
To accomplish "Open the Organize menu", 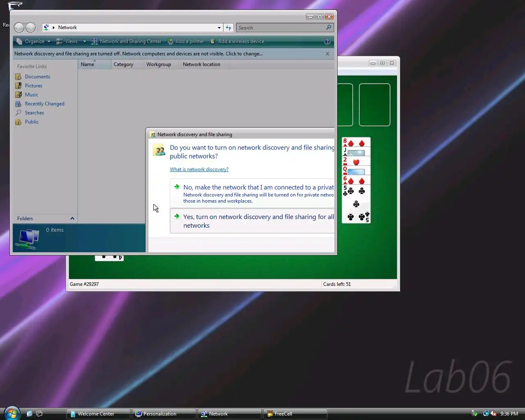I will tap(33, 41).
